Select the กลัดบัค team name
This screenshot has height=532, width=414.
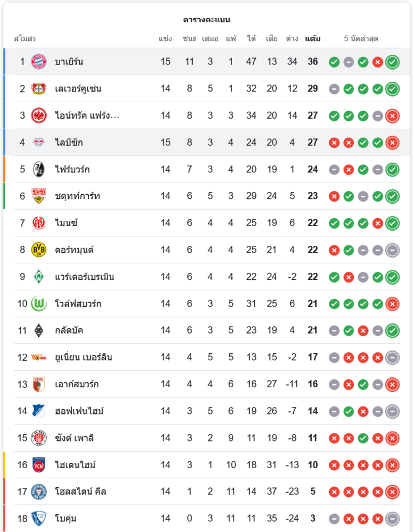(69, 330)
